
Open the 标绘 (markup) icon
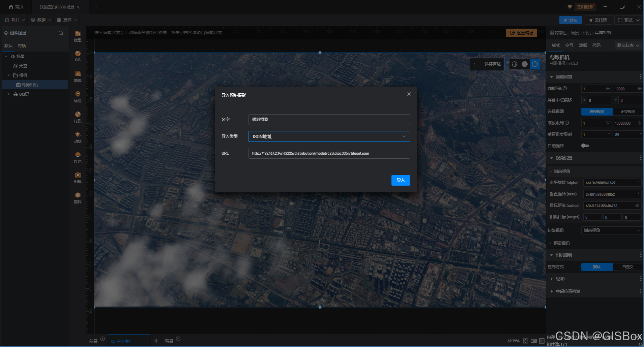click(x=78, y=97)
